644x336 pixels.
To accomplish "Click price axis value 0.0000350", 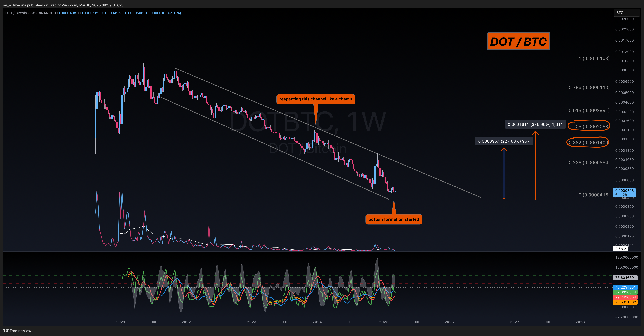I will click(624, 207).
